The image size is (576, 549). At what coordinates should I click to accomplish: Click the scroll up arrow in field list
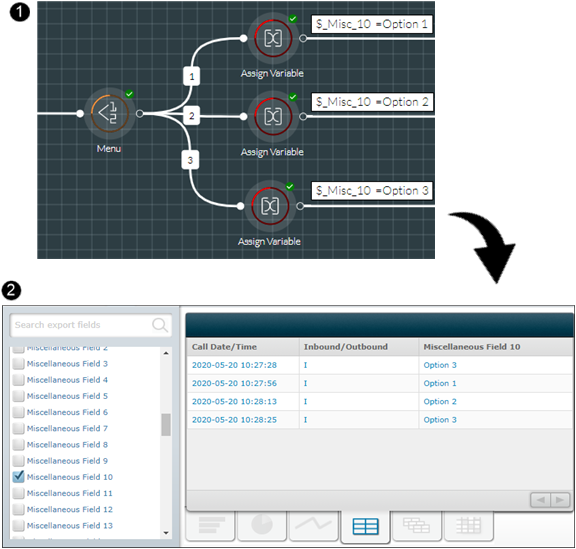(166, 353)
